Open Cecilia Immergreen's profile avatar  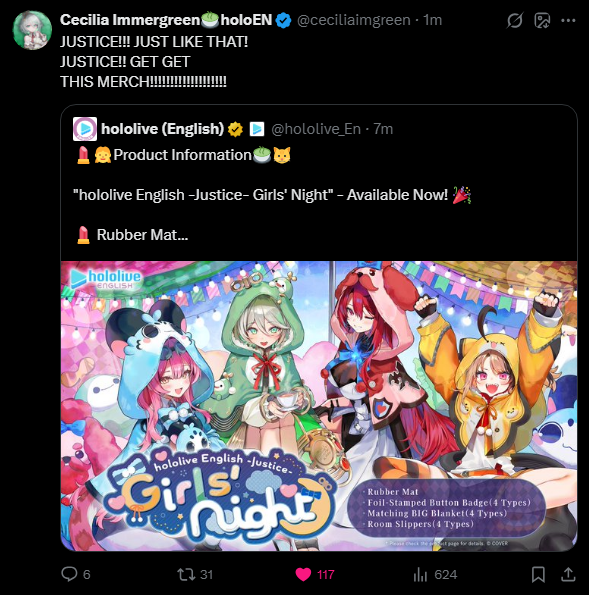click(32, 30)
